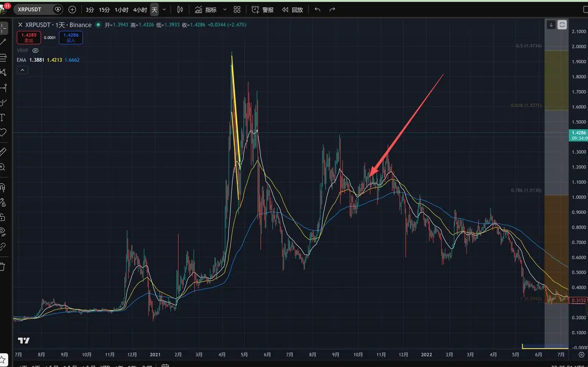Click the 0.5 (1.9734) Fibonacci level label
The height and width of the screenshot is (367, 588).
528,46
